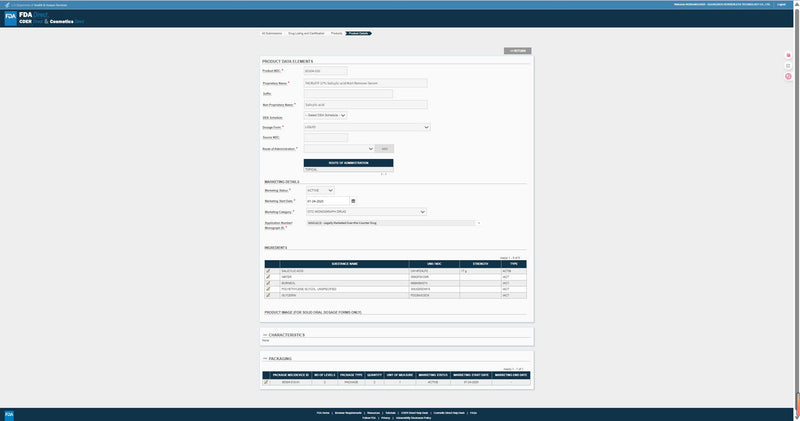Edit the Glycerin ingredient with its pencil icon
The height and width of the screenshot is (421, 800).
point(267,295)
